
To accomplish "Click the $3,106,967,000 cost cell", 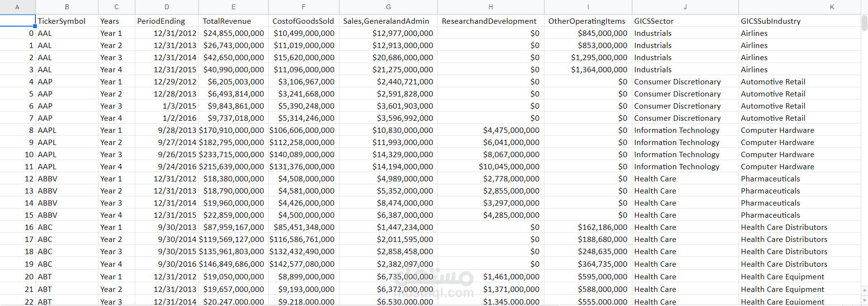I will pyautogui.click(x=304, y=81).
